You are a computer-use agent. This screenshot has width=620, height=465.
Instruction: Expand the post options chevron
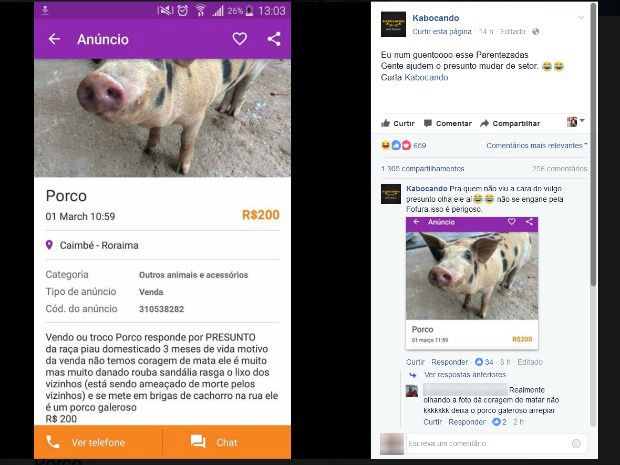(581, 17)
